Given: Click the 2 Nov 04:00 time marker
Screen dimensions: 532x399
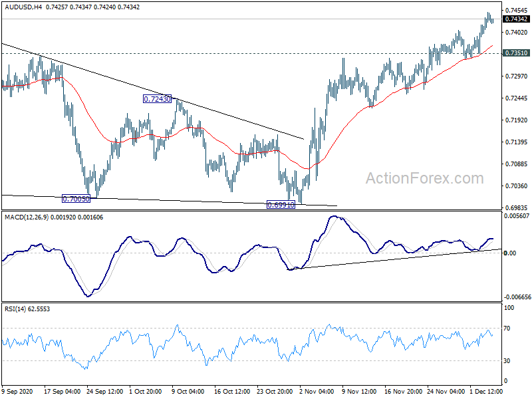Looking at the screenshot, I should [x=317, y=392].
